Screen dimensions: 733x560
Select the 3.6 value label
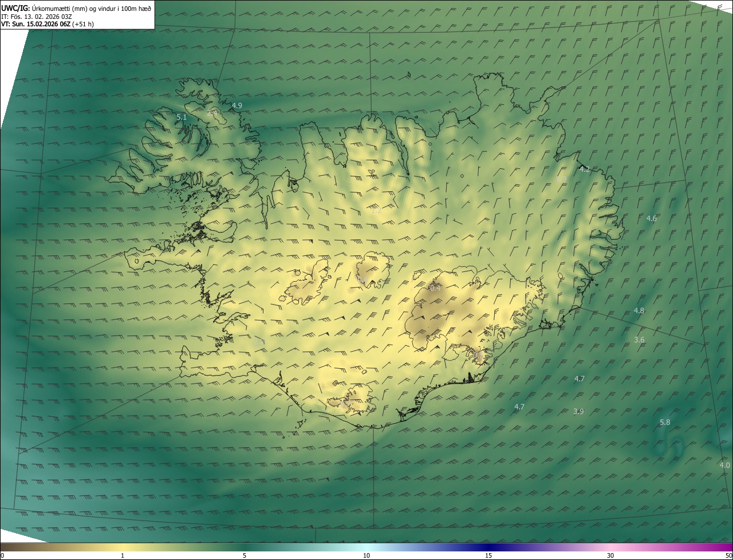click(639, 340)
